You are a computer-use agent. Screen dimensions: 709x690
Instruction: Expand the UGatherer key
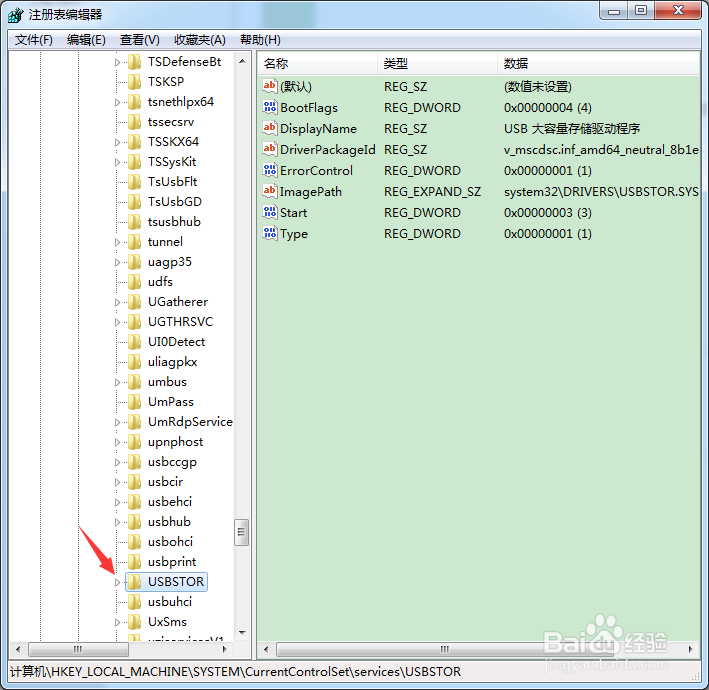117,302
